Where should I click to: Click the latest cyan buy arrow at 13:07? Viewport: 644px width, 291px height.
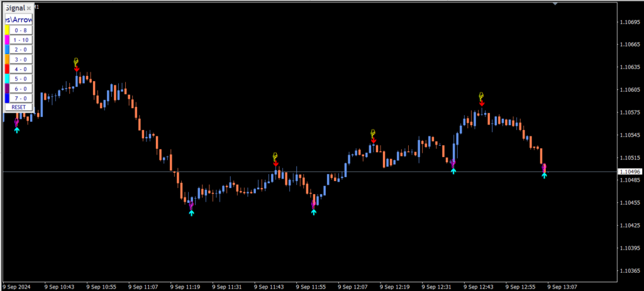click(544, 175)
